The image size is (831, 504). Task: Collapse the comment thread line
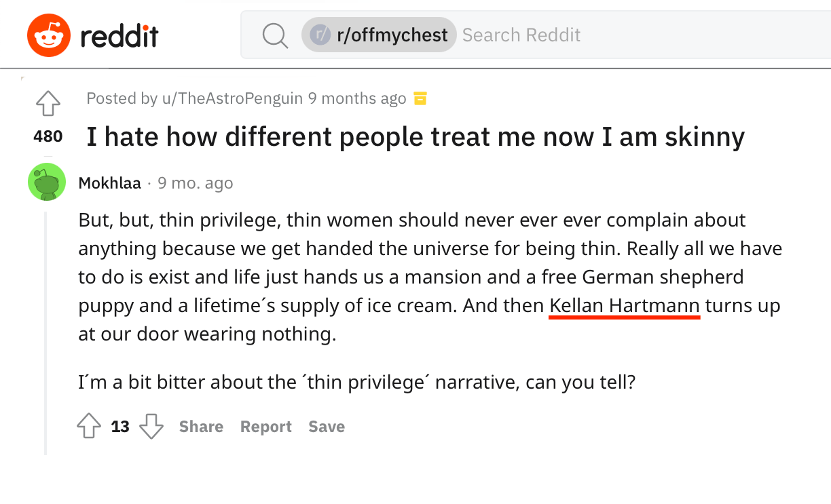(x=45, y=332)
